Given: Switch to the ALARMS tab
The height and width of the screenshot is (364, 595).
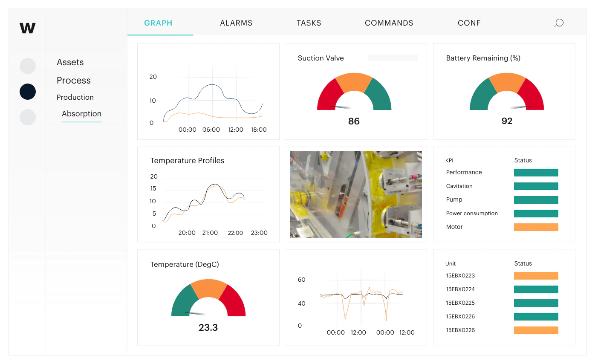Looking at the screenshot, I should [236, 23].
